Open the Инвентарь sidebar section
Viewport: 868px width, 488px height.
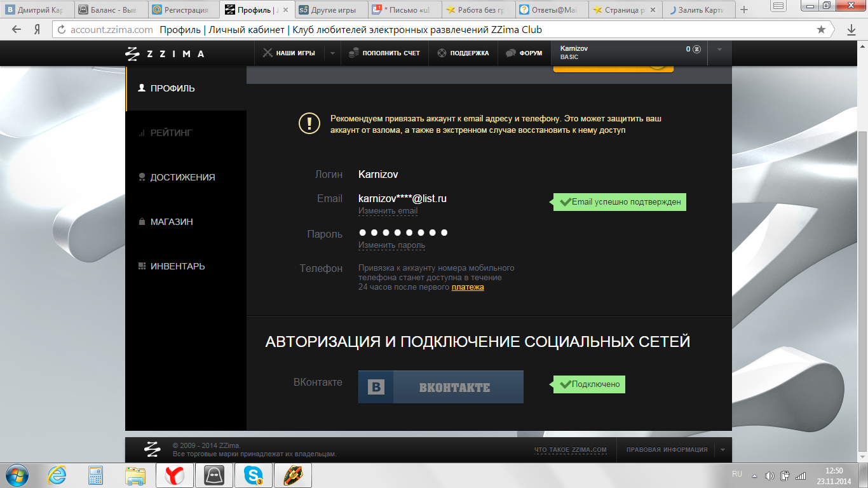click(186, 266)
